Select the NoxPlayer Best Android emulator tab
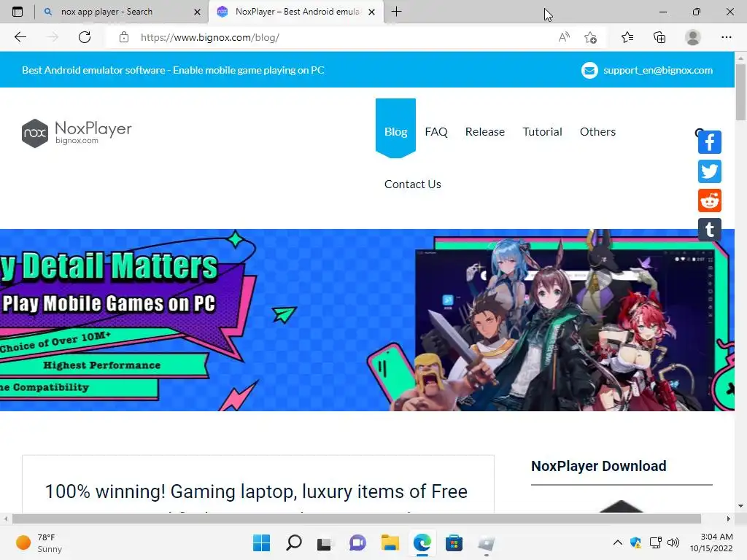747x560 pixels. [296, 12]
